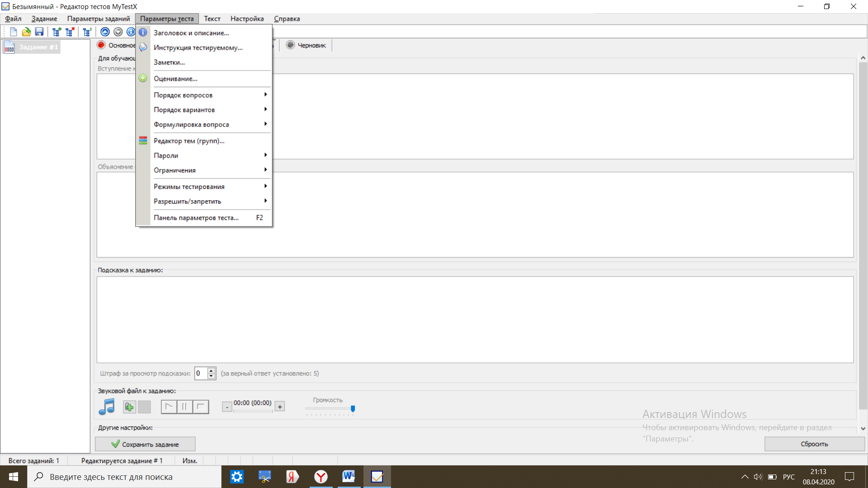Add a sound file with green plus icon
This screenshot has width=868, height=488.
pos(129,407)
